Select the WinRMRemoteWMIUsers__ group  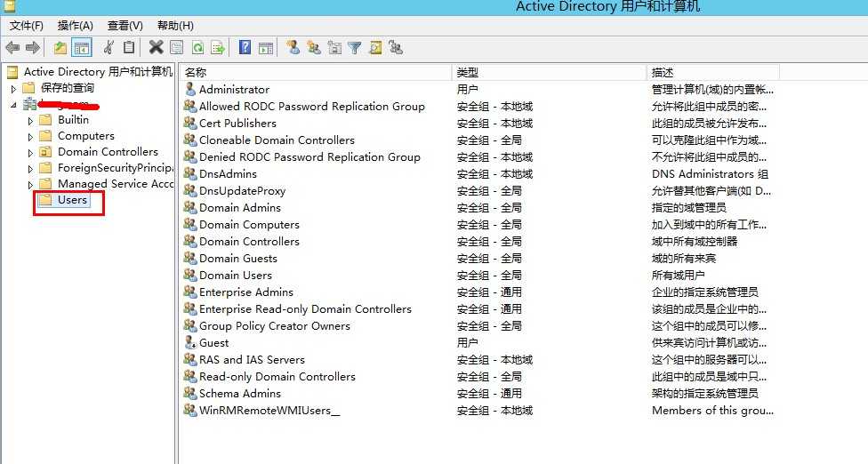269,411
